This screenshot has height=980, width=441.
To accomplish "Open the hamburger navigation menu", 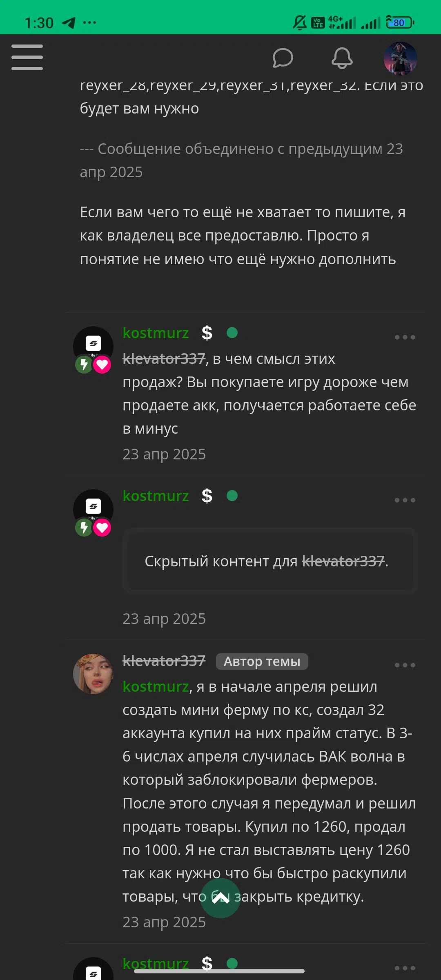I will click(x=27, y=57).
